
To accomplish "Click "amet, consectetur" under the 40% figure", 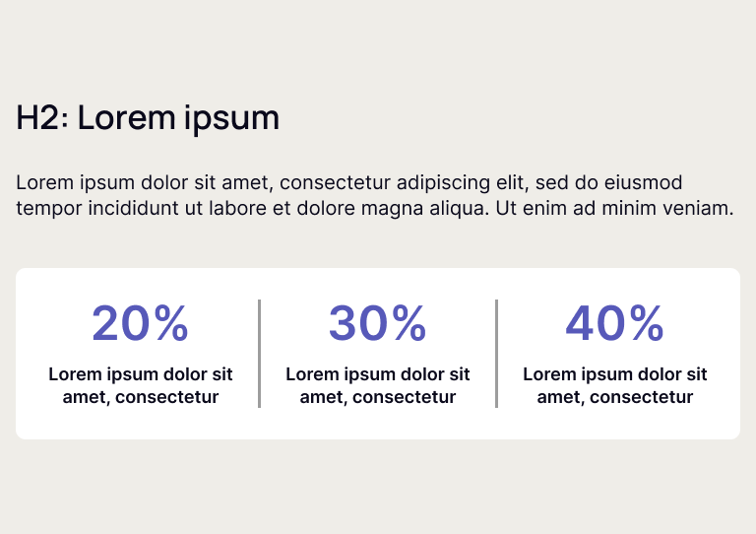I will tap(615, 398).
